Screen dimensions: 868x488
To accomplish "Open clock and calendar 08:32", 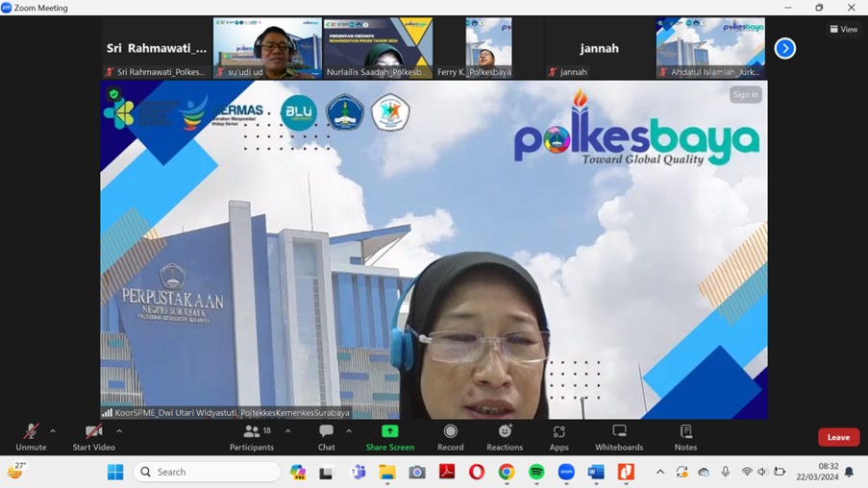I will click(817, 472).
